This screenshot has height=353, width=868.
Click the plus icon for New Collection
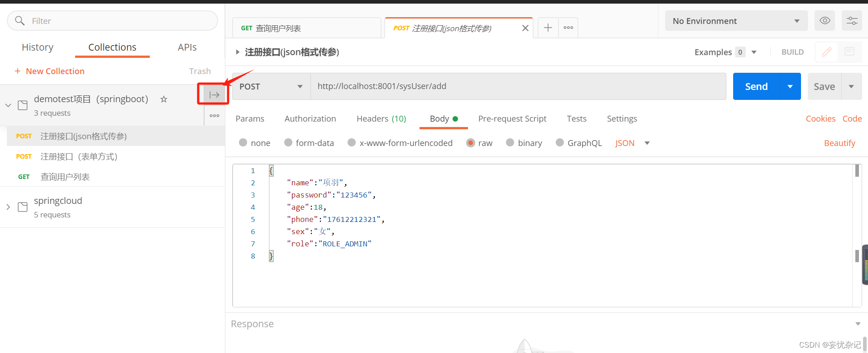click(x=18, y=71)
